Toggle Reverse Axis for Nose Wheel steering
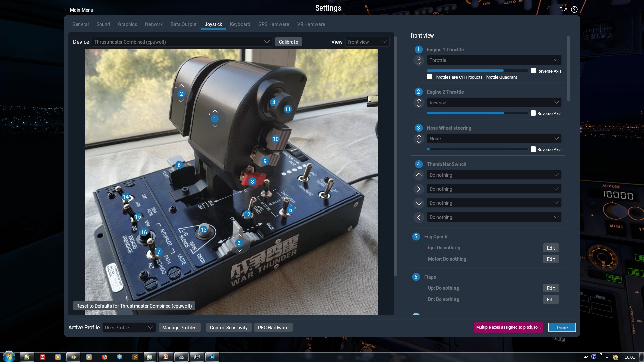644x362 pixels. (x=533, y=149)
